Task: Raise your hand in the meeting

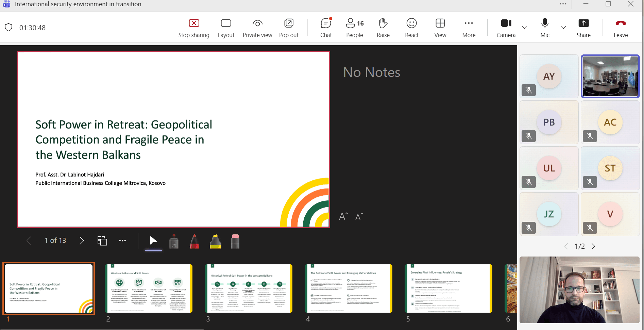Action: (x=383, y=28)
